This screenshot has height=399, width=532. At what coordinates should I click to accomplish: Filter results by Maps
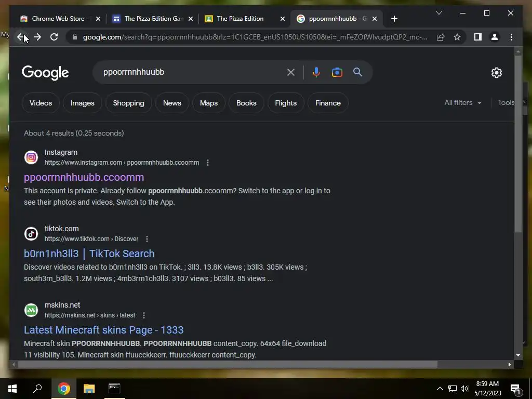(209, 103)
